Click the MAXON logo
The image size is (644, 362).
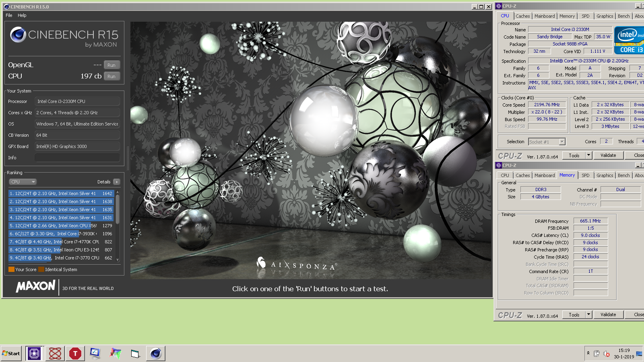pyautogui.click(x=35, y=286)
